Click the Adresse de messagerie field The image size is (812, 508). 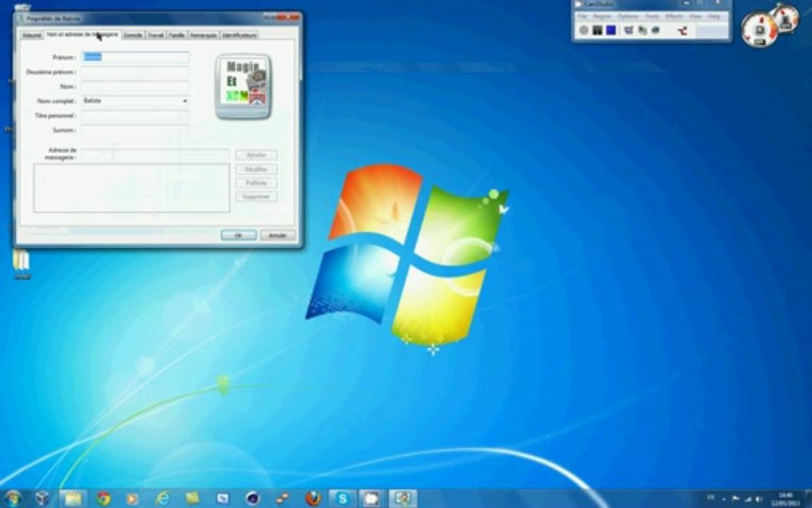pos(155,154)
